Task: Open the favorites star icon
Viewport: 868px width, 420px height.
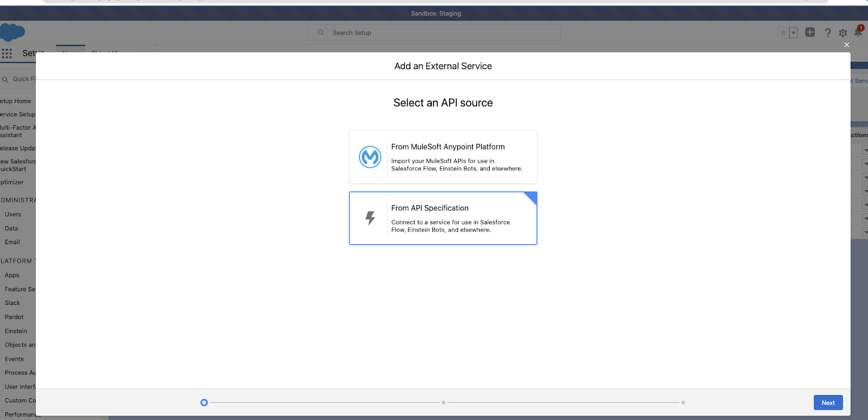Action: [783, 33]
